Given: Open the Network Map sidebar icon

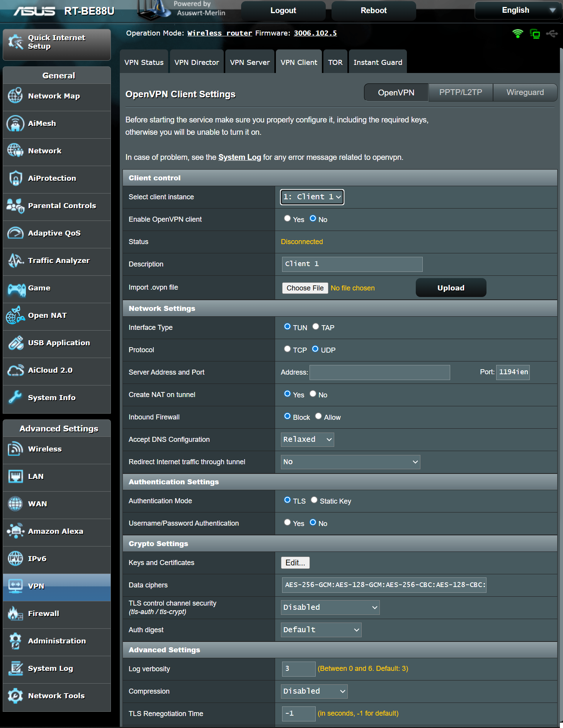Looking at the screenshot, I should point(15,96).
